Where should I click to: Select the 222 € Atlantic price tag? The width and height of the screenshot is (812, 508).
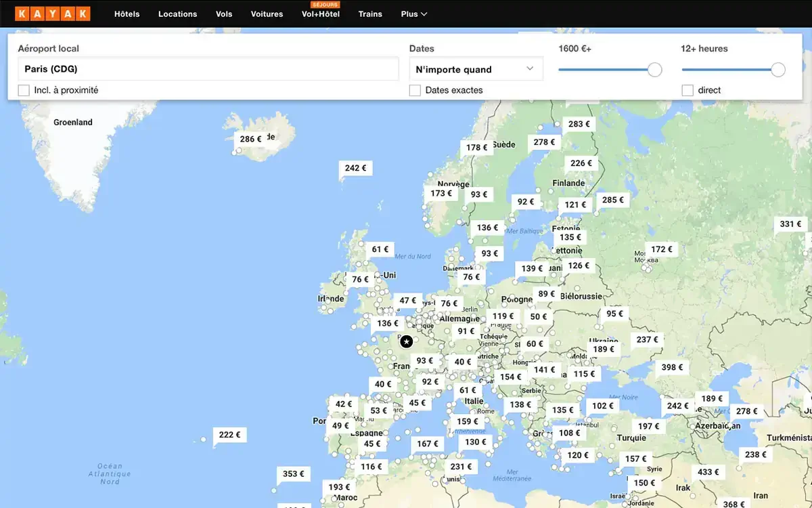[230, 435]
